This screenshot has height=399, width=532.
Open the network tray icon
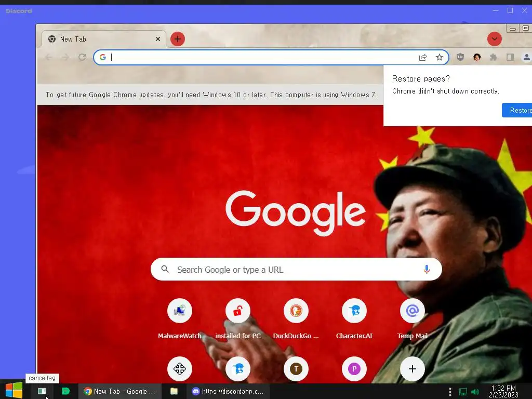point(463,392)
